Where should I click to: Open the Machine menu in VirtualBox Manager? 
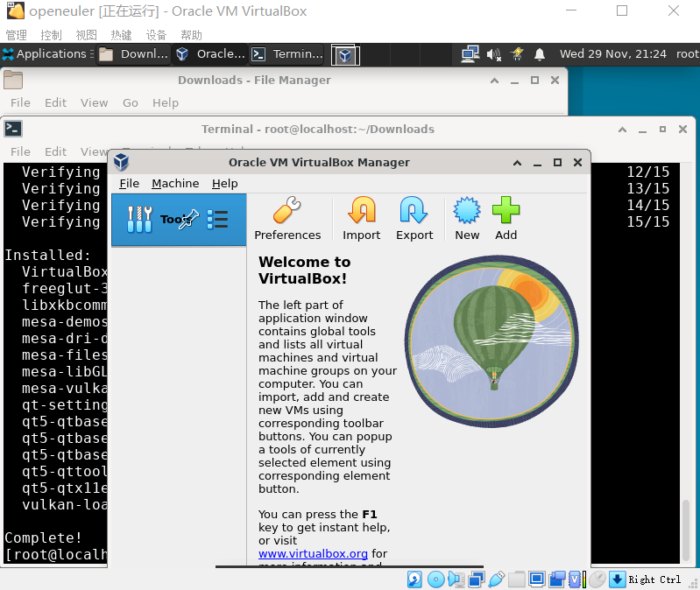pos(175,183)
